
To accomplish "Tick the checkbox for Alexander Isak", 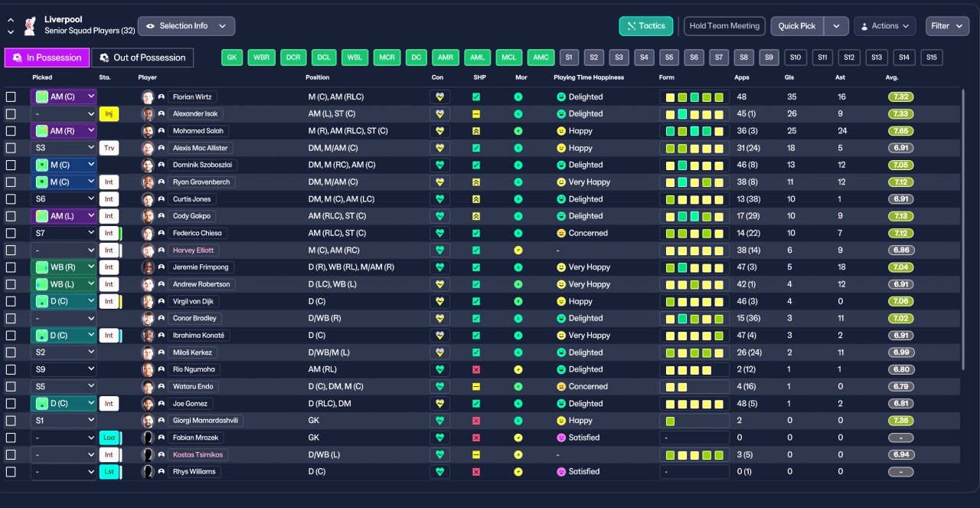I will tap(11, 114).
